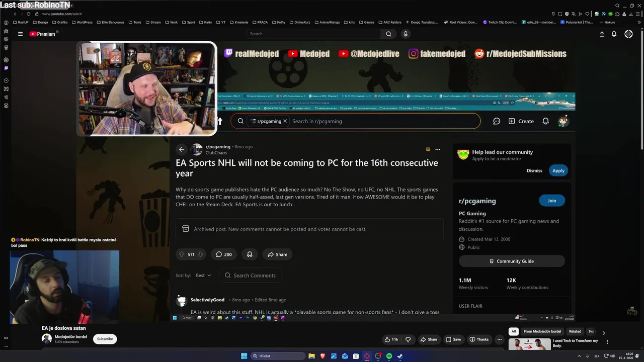The width and height of the screenshot is (644, 362).
Task: Click the browser address bar URL
Action: 62,14
